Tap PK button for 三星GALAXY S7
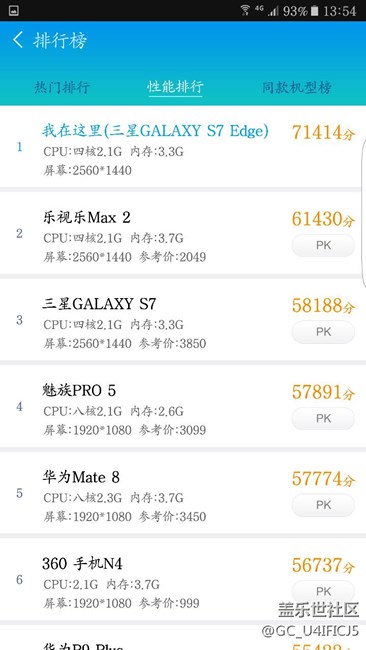 [323, 332]
